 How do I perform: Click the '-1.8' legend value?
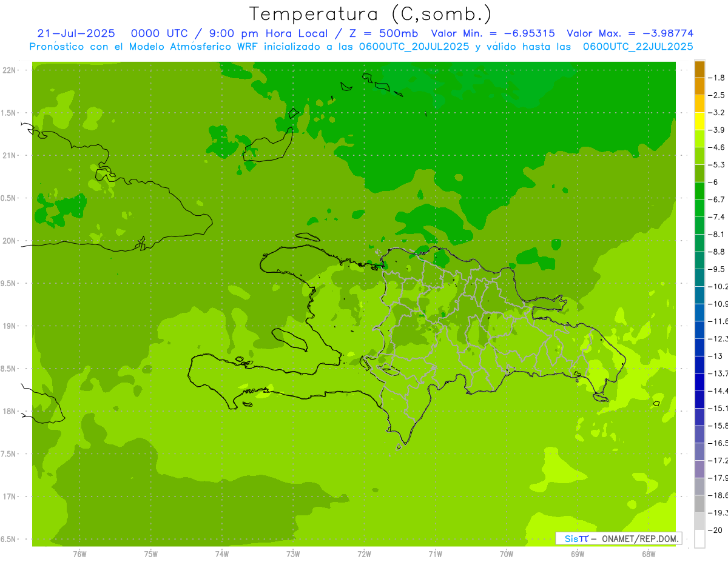[x=717, y=78]
